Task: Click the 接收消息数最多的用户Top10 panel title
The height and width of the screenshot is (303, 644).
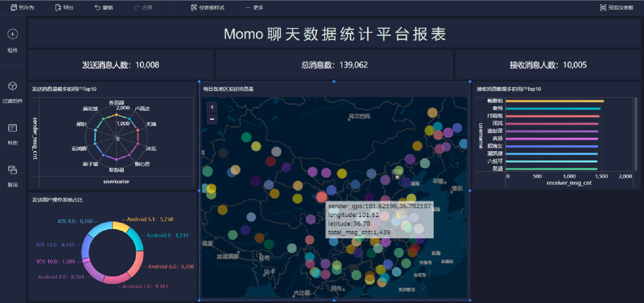Action: [x=509, y=89]
